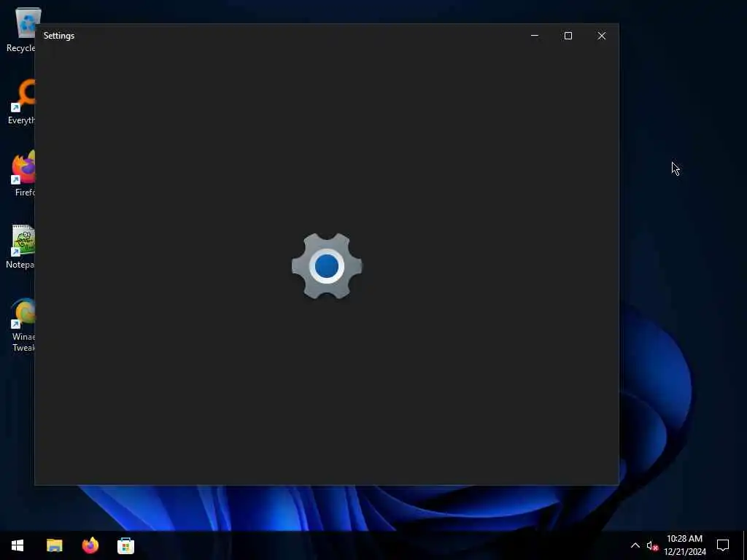Click the Settings window title text

pos(59,36)
